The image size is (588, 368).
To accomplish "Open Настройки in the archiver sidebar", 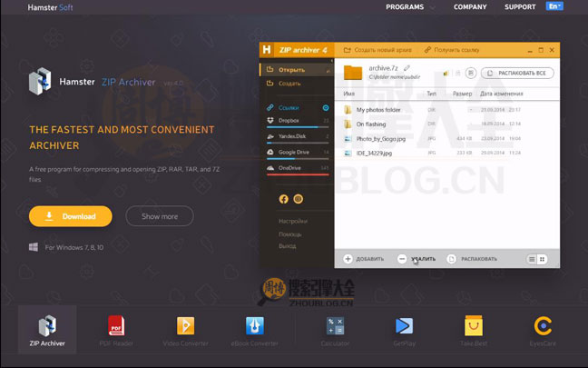I will click(x=293, y=221).
